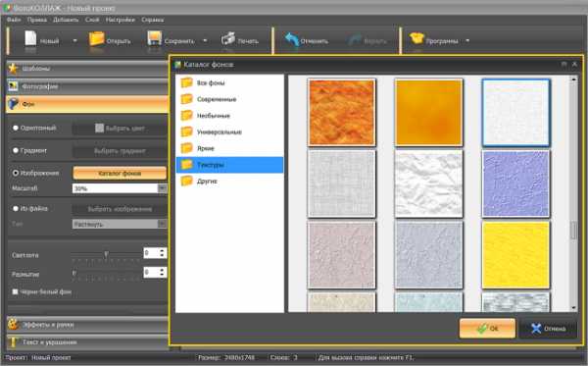This screenshot has height=366, width=588.
Task: Choose the selected white paper texture
Action: [516, 112]
